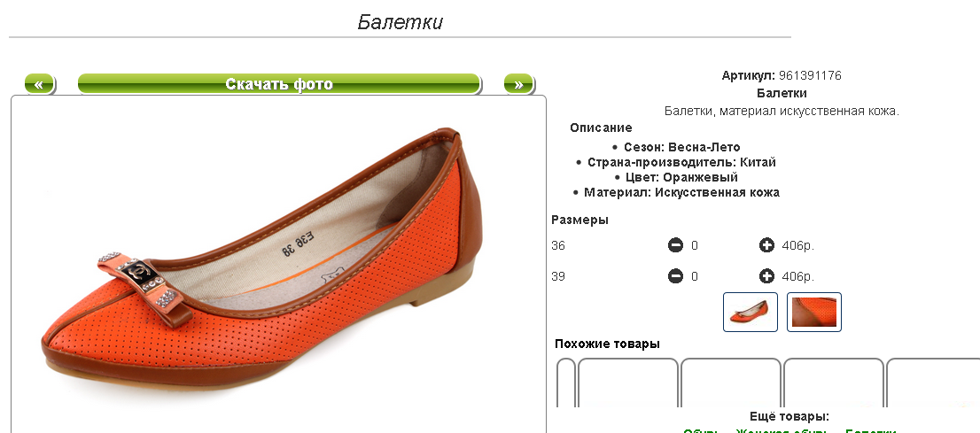Open the rightmost similar product card

[933, 383]
